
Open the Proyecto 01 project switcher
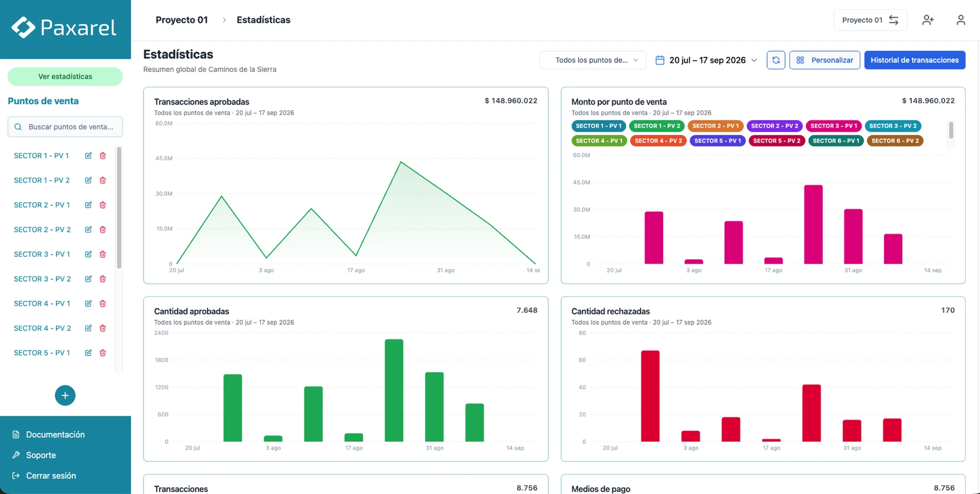(x=870, y=20)
